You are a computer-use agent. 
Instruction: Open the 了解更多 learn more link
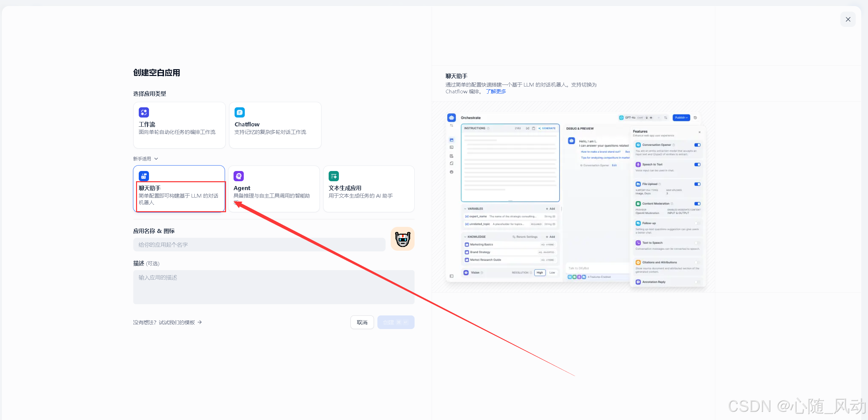click(x=496, y=92)
